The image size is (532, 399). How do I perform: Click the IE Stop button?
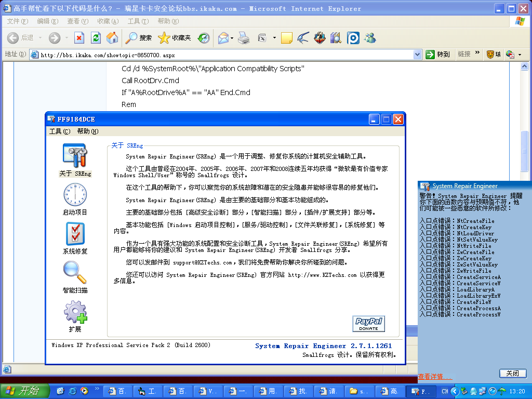[79, 37]
